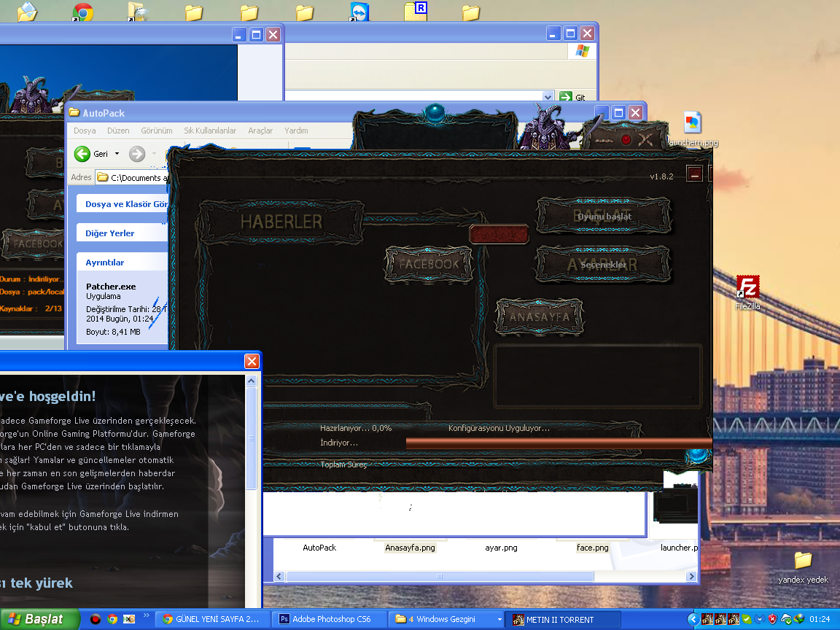Open the ANASAYFA homepage button
Viewport: 840px width, 630px height.
point(540,316)
